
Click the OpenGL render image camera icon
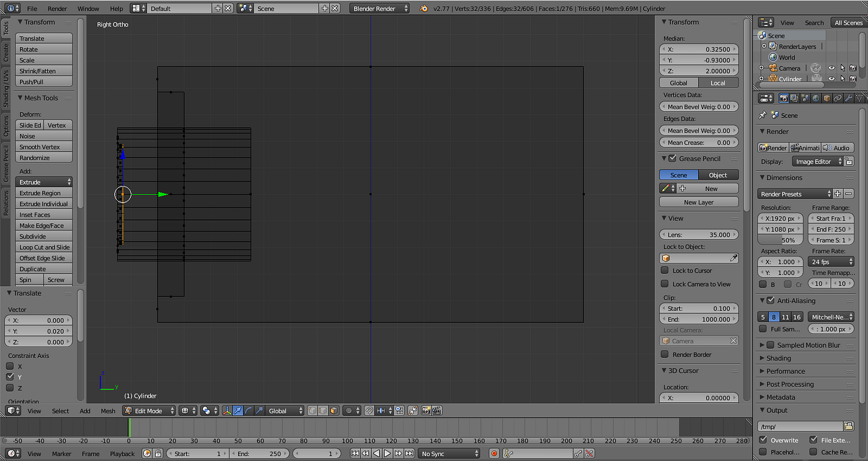pos(427,411)
